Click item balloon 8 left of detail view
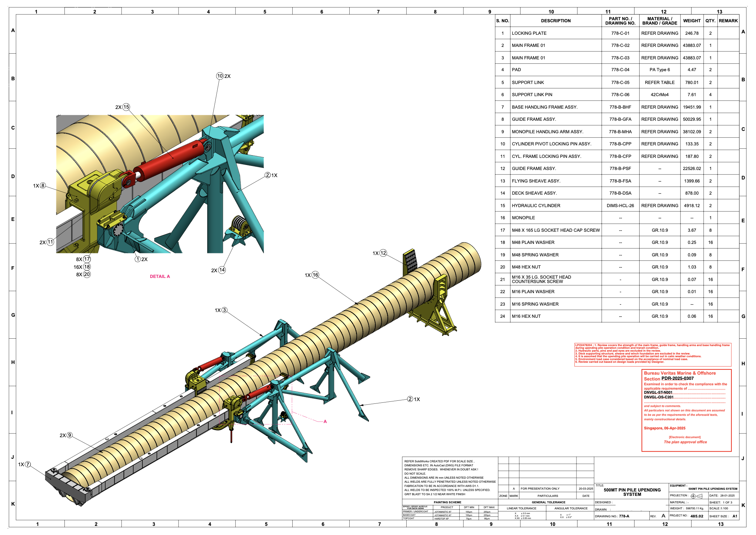The width and height of the screenshot is (756, 535). 43,186
